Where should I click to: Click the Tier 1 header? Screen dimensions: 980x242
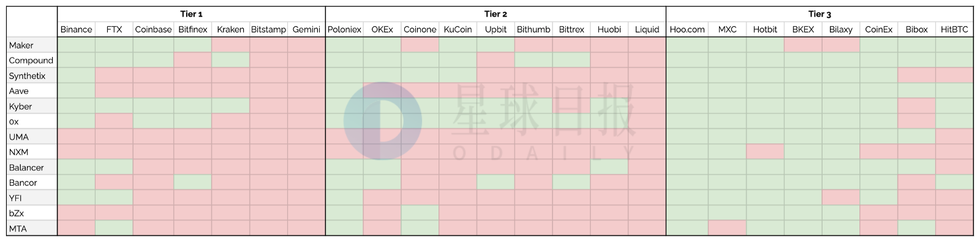191,14
